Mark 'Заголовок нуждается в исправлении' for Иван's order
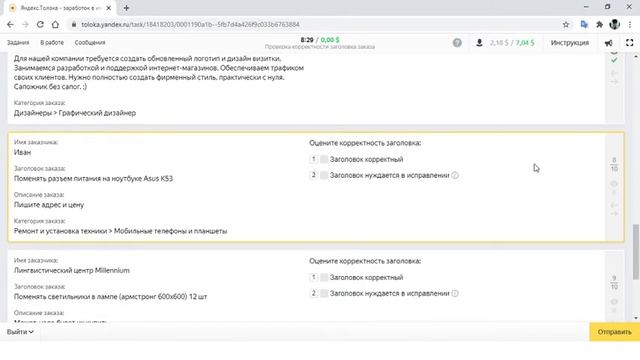 pos(324,175)
